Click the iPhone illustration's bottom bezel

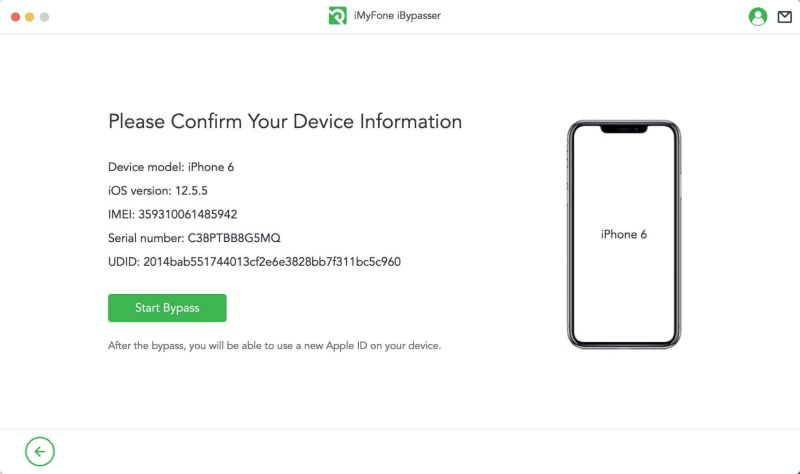[624, 344]
